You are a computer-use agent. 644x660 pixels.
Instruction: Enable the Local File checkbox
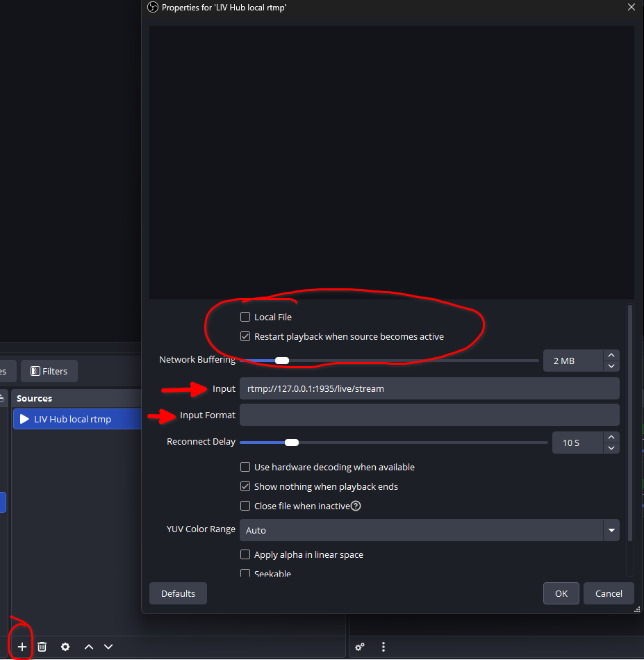pyautogui.click(x=245, y=316)
